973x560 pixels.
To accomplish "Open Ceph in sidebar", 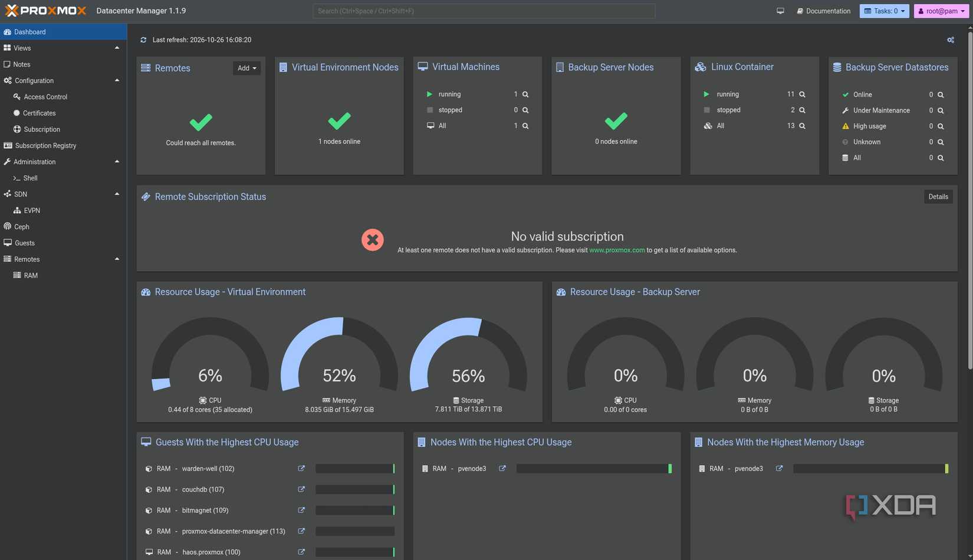I will 64,227.
